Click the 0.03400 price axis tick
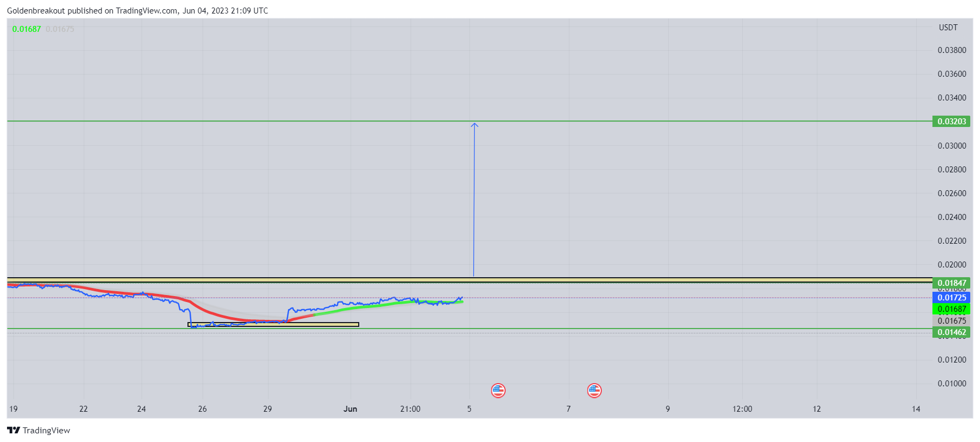The height and width of the screenshot is (442, 980). pos(952,98)
